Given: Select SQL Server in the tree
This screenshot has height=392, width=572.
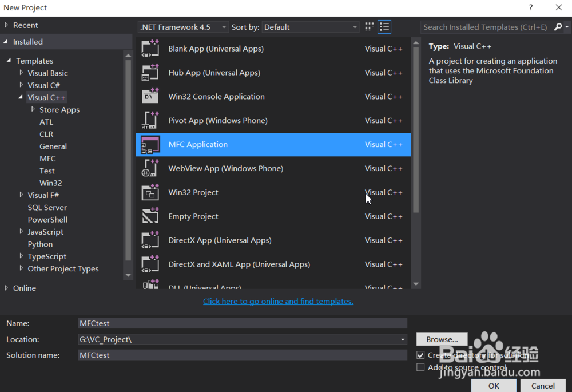Looking at the screenshot, I should pyautogui.click(x=47, y=207).
